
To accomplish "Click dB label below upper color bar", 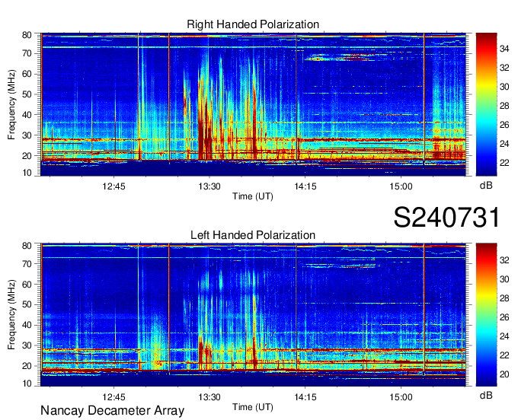I will pos(486,186).
